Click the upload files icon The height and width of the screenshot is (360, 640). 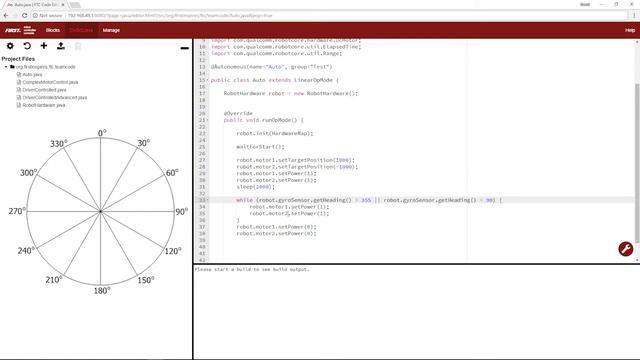(61, 46)
